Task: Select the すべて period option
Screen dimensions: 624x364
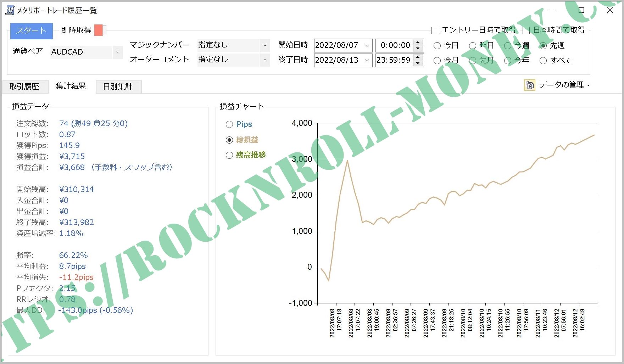Action: point(544,61)
